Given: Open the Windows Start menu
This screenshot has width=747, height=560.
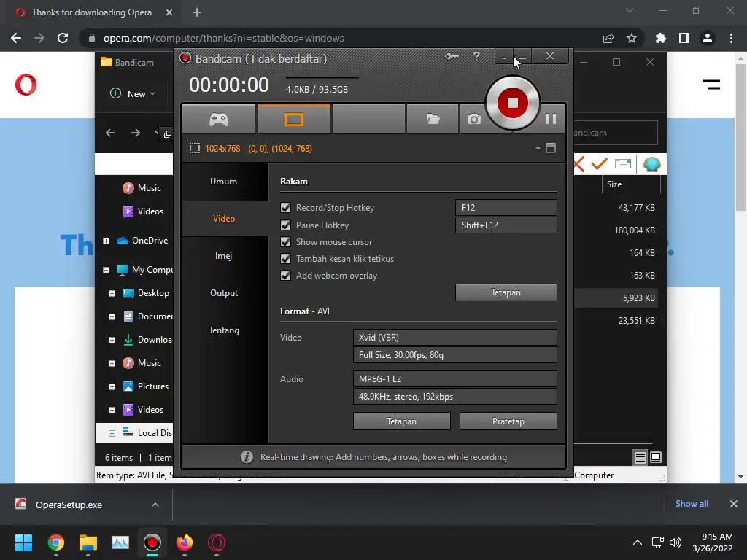Looking at the screenshot, I should tap(23, 542).
